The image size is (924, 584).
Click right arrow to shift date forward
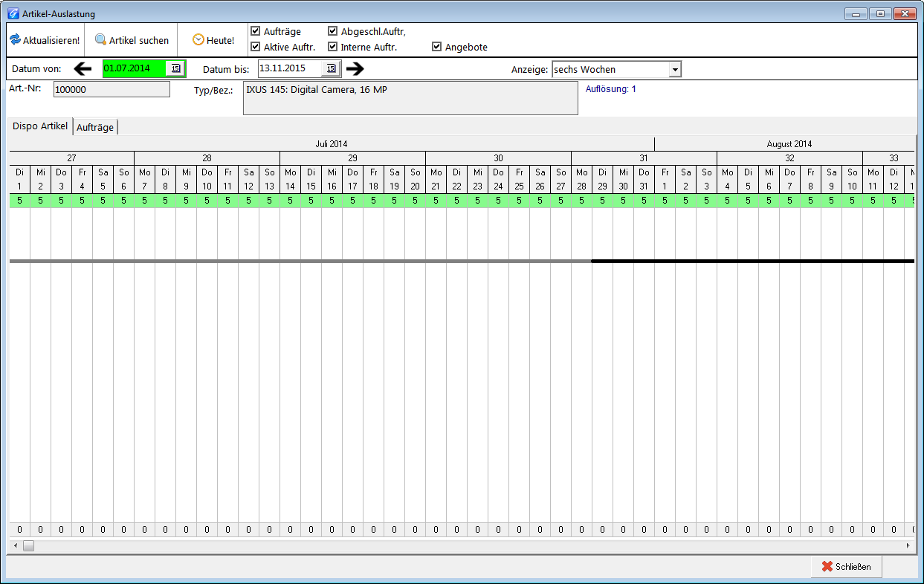355,68
